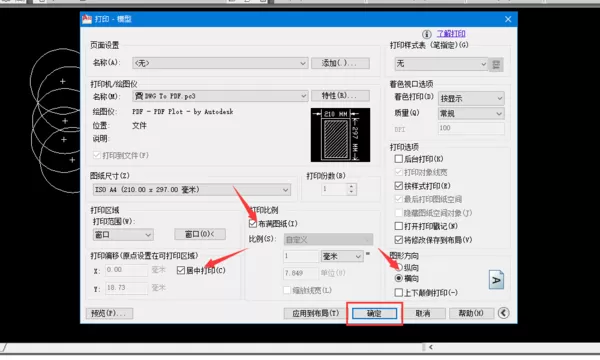Enable 打开打印戳记 plot stamp
The height and width of the screenshot is (360, 600).
point(398,226)
